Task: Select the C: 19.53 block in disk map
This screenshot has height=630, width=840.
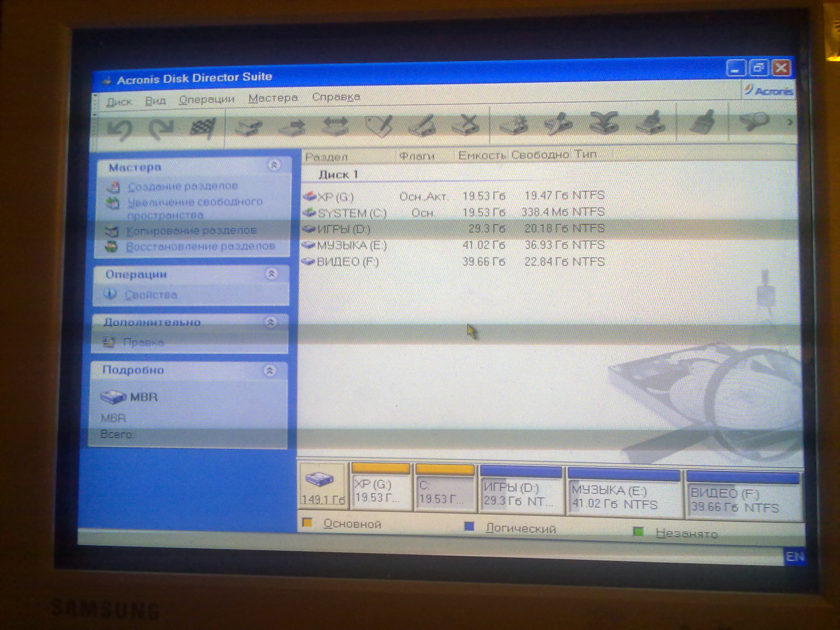Action: point(445,488)
